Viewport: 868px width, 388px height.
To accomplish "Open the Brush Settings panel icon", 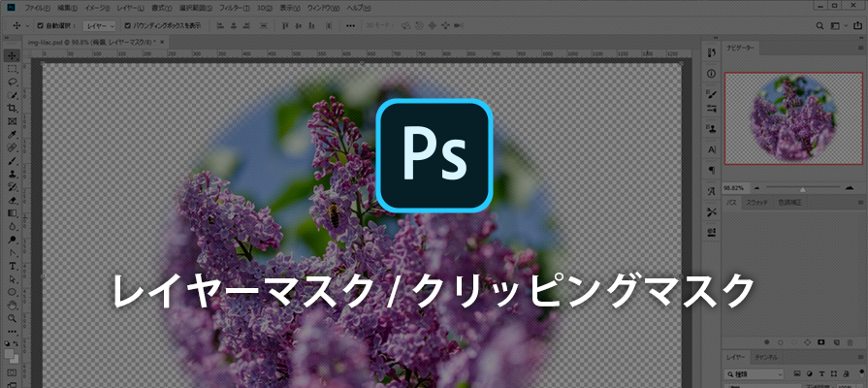I will click(712, 95).
